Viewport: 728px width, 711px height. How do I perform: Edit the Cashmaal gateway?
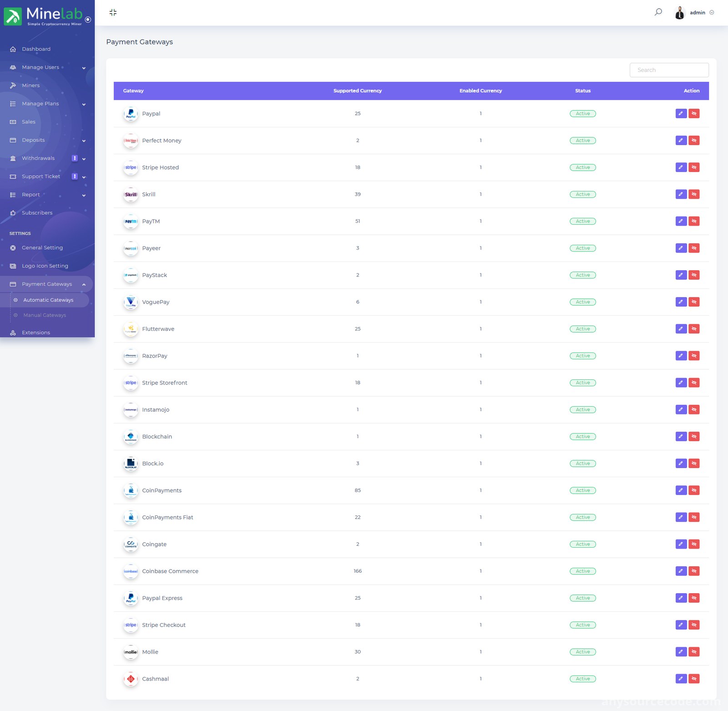pos(681,679)
